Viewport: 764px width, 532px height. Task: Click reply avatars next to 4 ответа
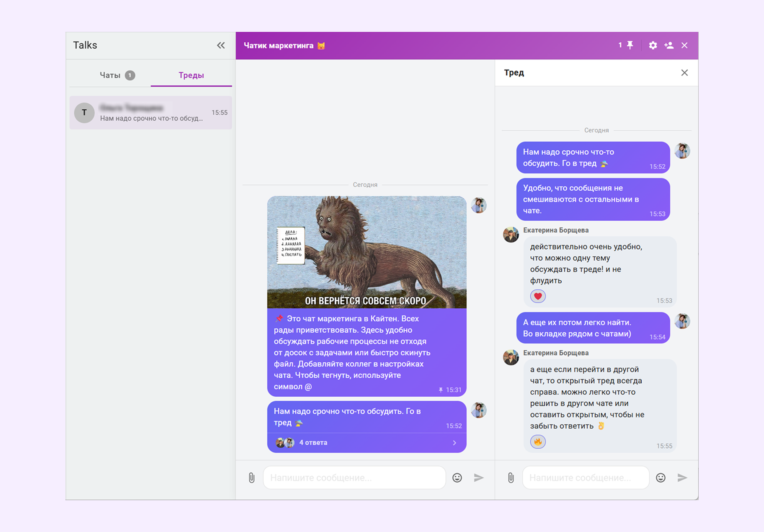click(285, 443)
